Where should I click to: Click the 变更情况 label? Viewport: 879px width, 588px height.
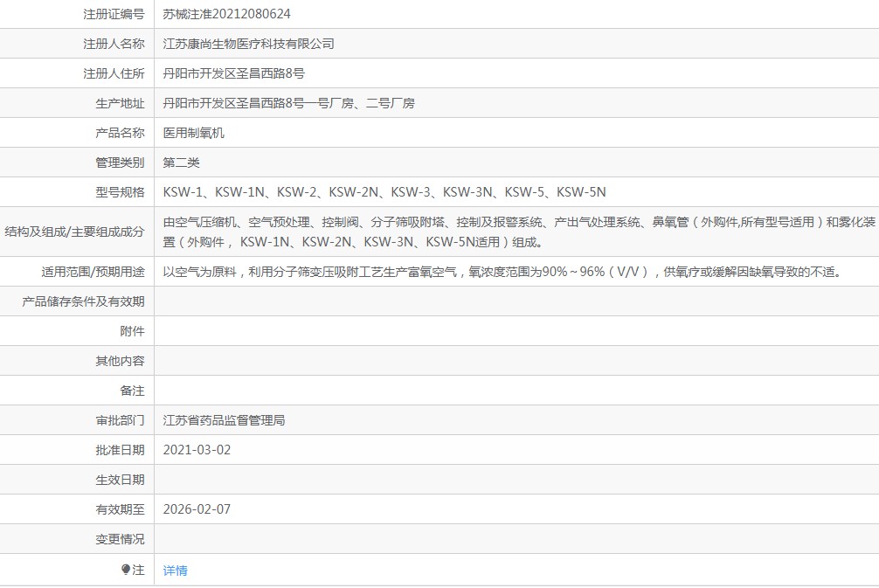click(120, 539)
